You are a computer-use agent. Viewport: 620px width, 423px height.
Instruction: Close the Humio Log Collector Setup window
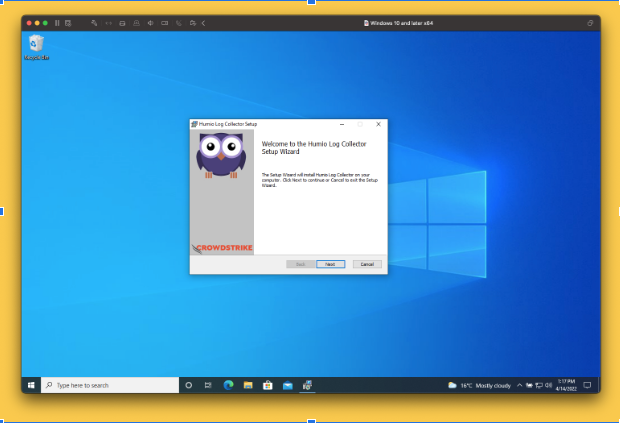378,124
